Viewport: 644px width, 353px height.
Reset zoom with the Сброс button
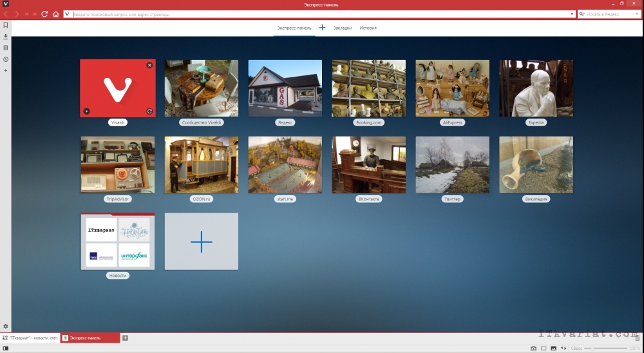point(576,348)
